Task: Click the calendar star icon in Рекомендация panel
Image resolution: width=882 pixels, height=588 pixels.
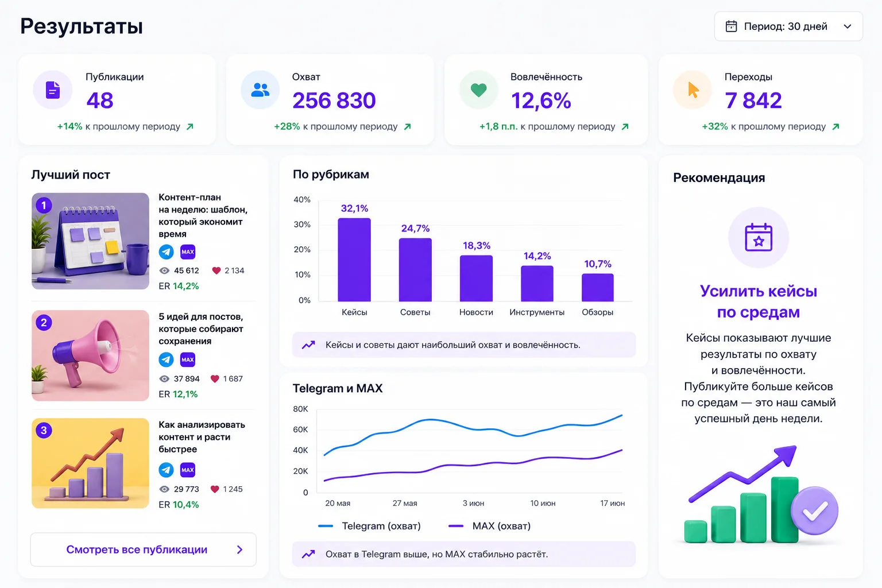Action: tap(759, 237)
